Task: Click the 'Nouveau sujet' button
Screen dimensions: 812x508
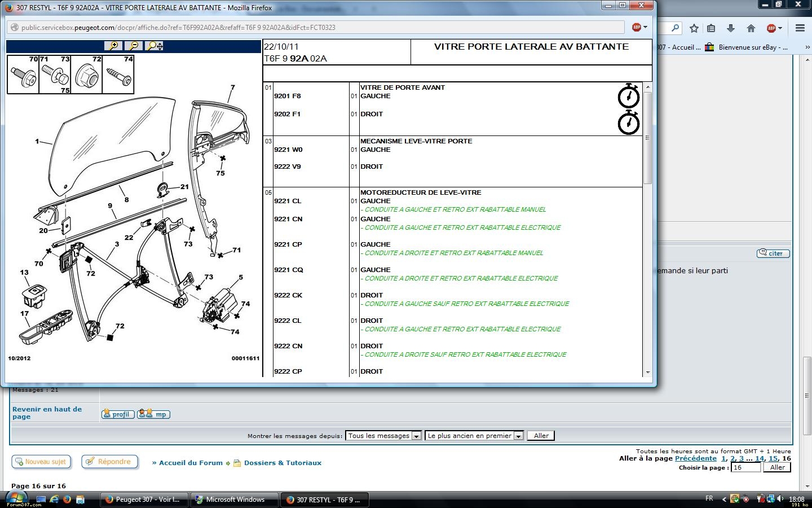Action: 40,462
